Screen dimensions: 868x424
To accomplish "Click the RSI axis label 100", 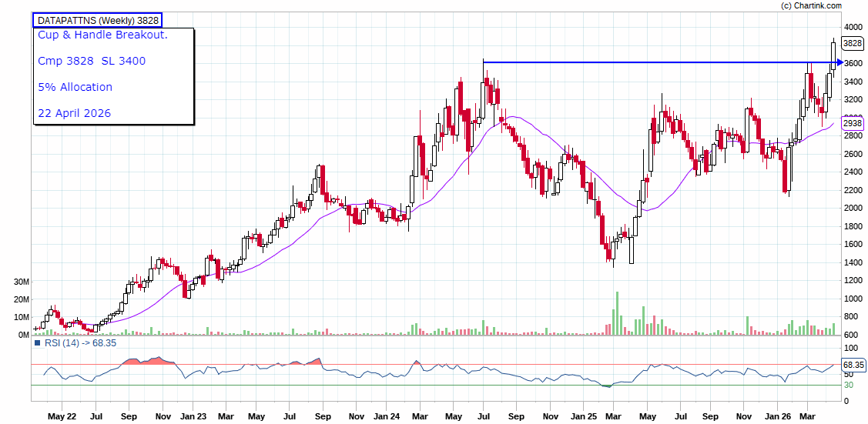I will pyautogui.click(x=850, y=349).
